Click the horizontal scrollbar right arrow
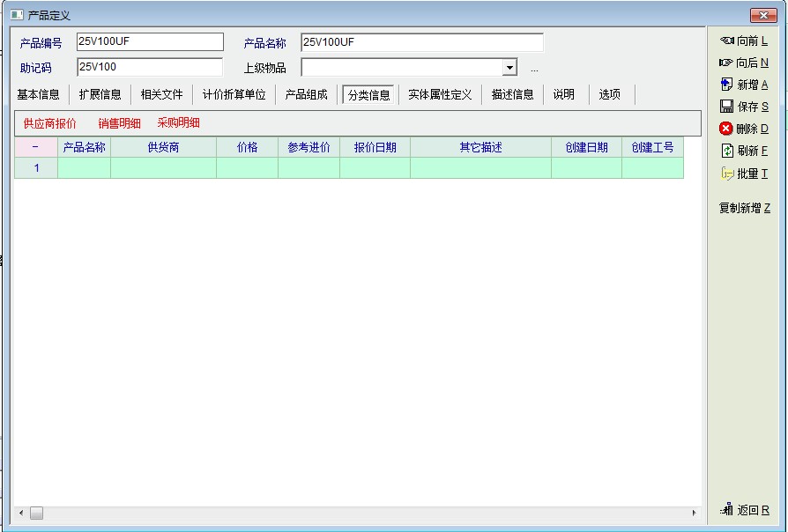Image resolution: width=788 pixels, height=532 pixels. 694,513
